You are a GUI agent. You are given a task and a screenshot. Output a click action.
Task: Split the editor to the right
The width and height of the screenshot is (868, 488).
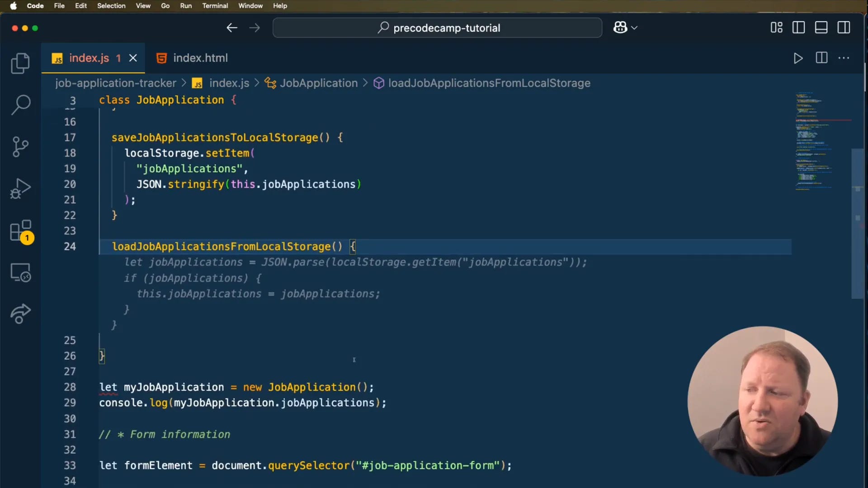pyautogui.click(x=821, y=58)
